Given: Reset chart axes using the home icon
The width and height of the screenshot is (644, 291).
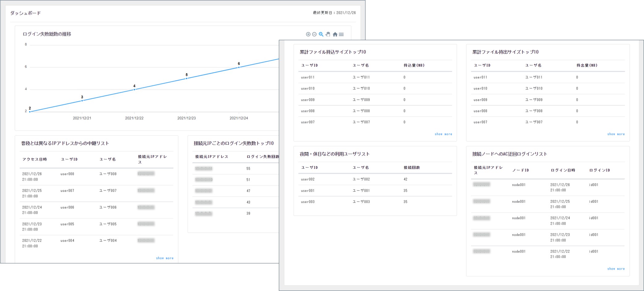Looking at the screenshot, I should pyautogui.click(x=335, y=34).
